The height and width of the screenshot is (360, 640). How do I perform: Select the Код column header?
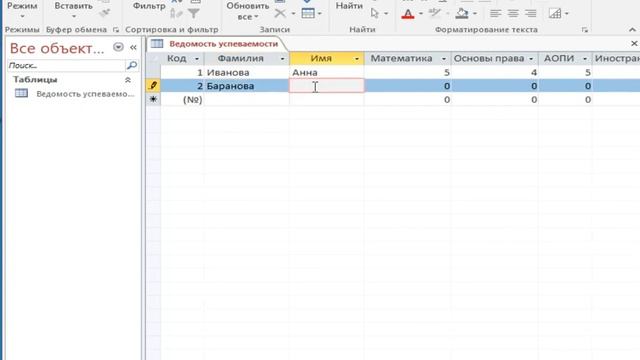click(177, 58)
